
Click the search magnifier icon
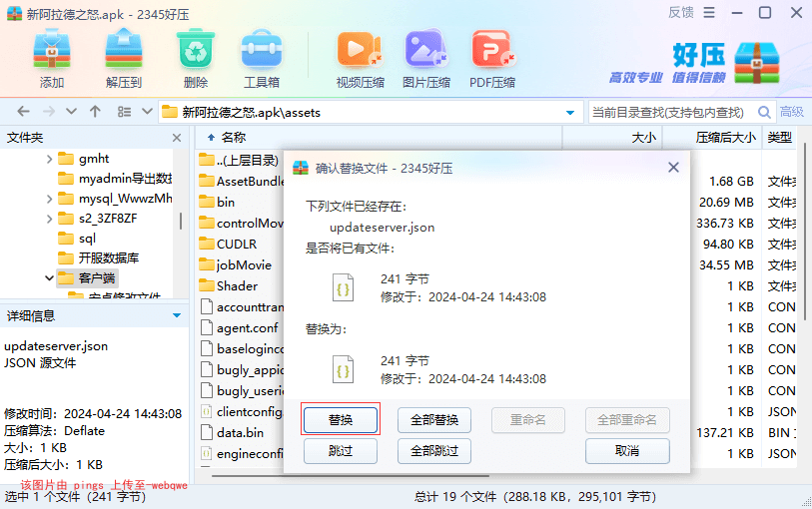coord(764,112)
